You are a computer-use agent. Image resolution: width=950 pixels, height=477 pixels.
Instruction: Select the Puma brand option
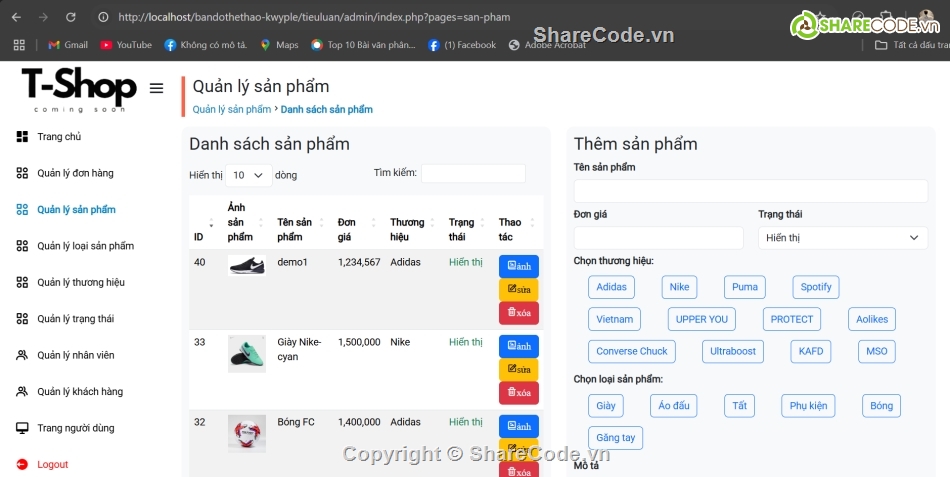[x=745, y=287]
